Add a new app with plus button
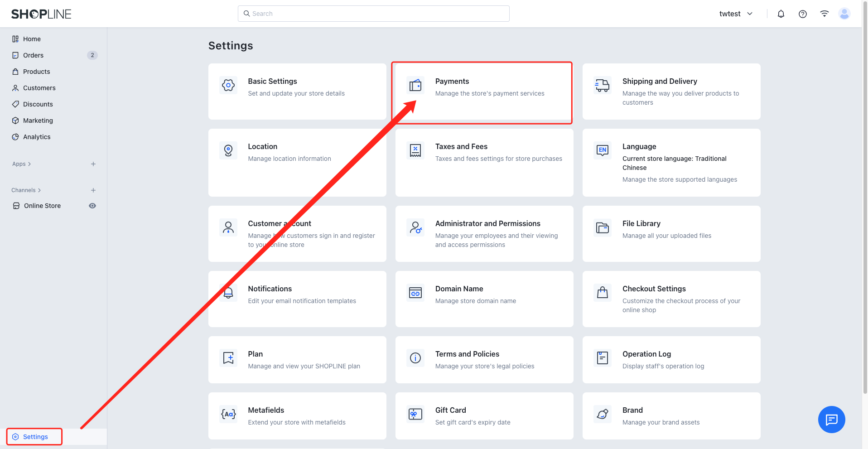Image resolution: width=868 pixels, height=449 pixels. 93,164
